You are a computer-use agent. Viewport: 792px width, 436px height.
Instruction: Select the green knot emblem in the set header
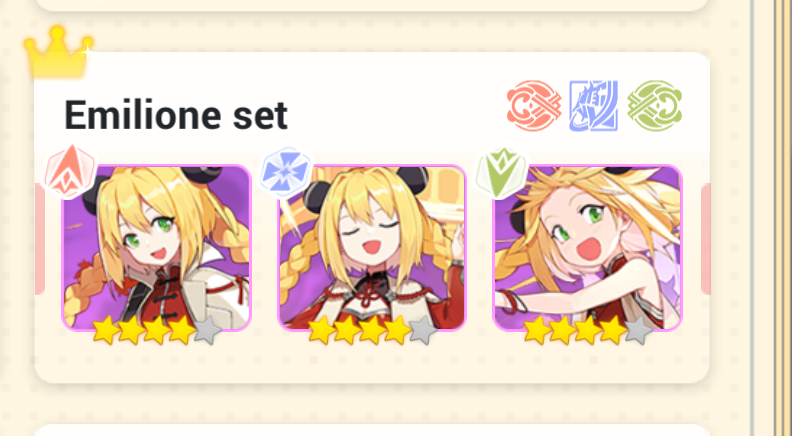655,106
